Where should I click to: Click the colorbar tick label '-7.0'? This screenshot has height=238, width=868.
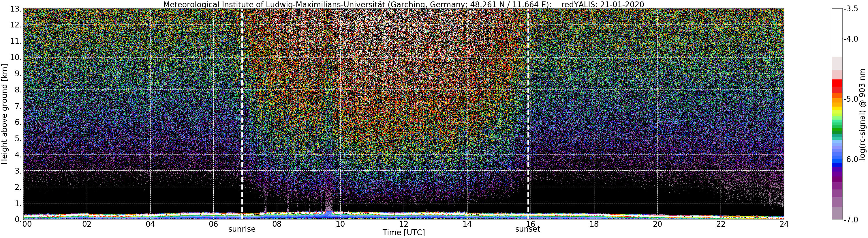852,220
